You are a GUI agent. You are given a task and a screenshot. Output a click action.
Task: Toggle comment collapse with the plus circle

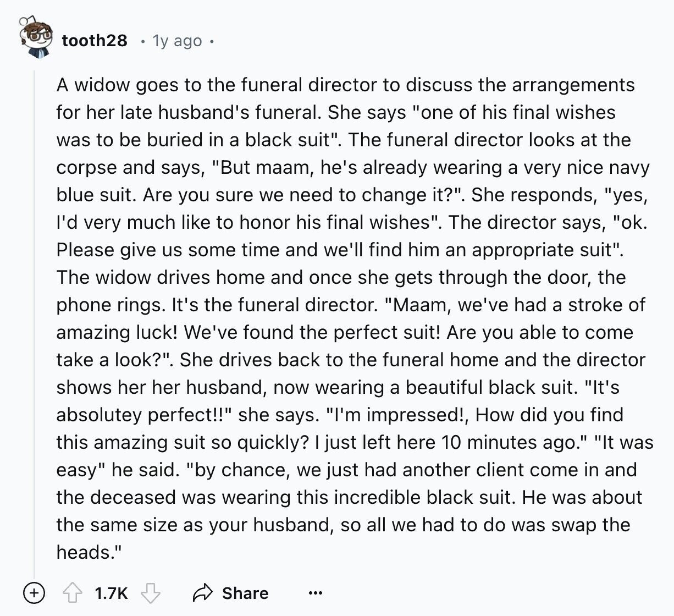point(34,592)
